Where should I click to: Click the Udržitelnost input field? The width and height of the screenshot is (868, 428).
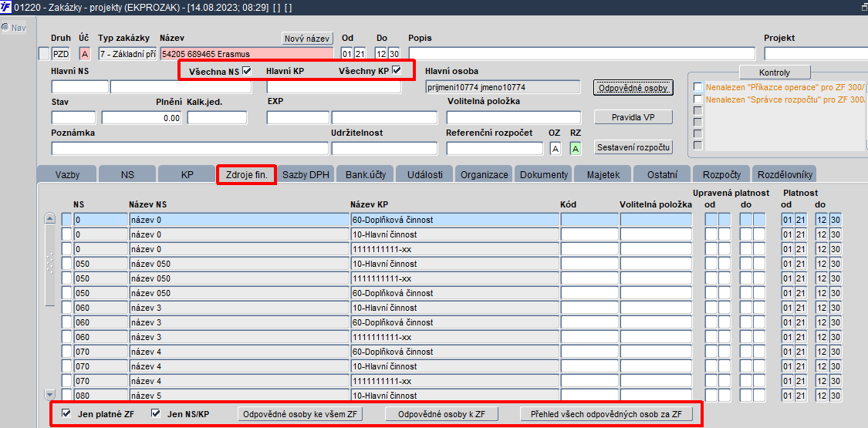[x=385, y=148]
